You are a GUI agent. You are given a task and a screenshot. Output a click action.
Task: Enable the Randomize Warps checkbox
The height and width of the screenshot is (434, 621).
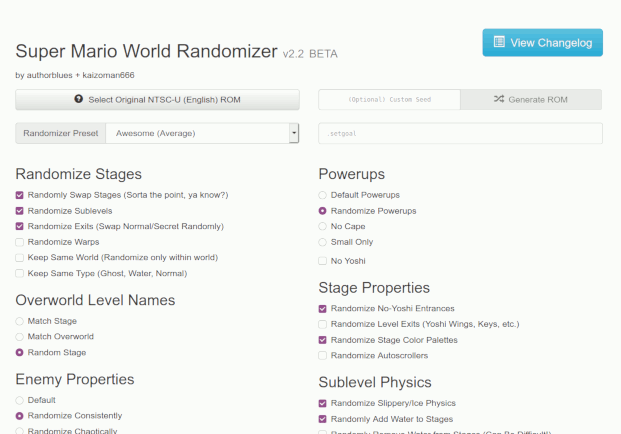[20, 242]
